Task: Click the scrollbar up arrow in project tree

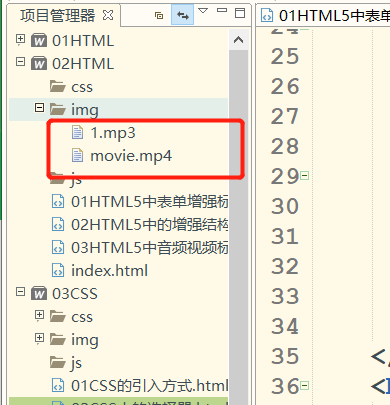Action: click(238, 40)
